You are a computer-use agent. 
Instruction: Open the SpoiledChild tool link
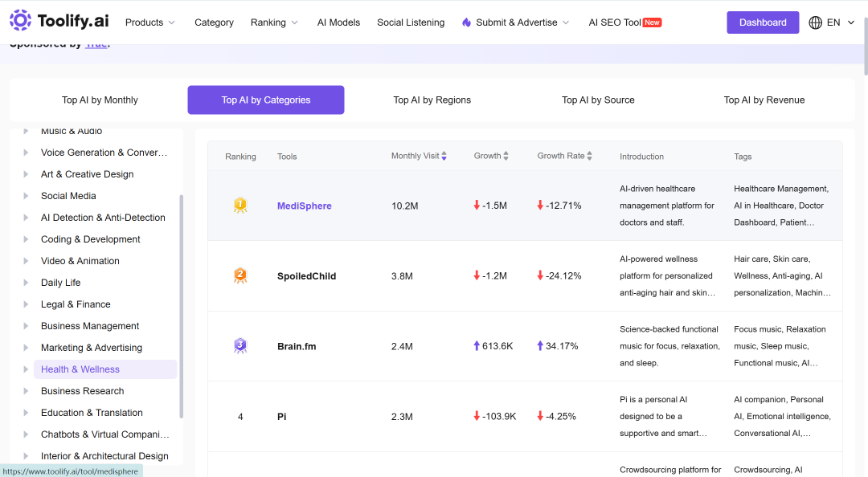pos(307,276)
